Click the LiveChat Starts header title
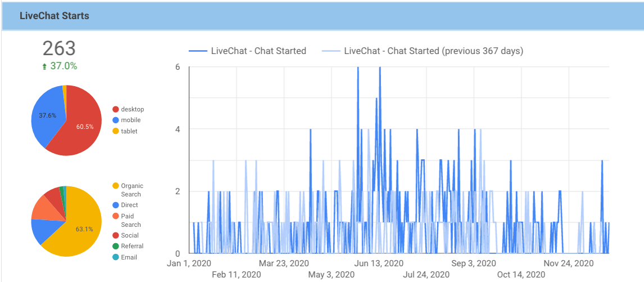 pyautogui.click(x=54, y=16)
